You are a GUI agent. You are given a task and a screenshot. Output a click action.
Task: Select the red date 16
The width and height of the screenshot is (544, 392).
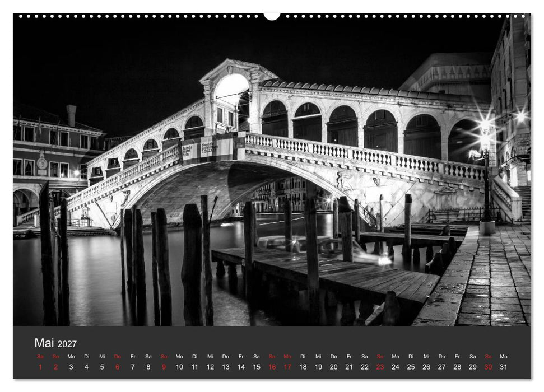pyautogui.click(x=272, y=367)
